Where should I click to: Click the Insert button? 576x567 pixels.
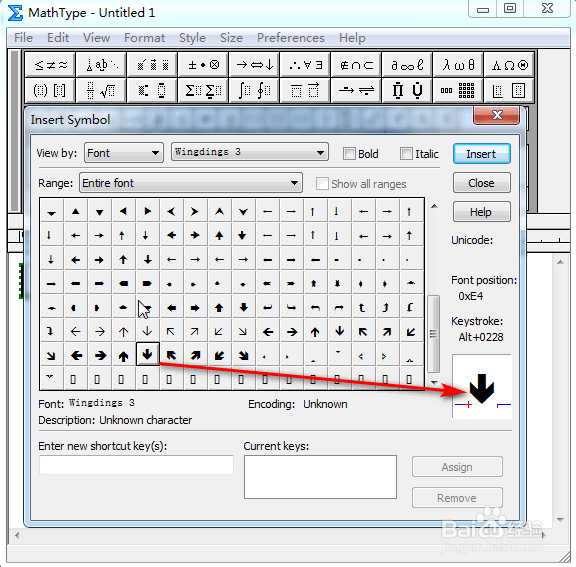pos(481,154)
